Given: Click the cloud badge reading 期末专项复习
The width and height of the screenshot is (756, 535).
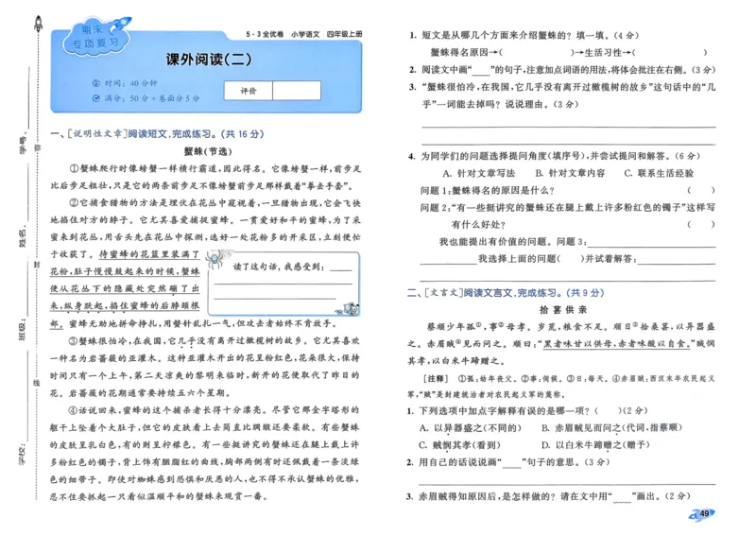Looking at the screenshot, I should [96, 37].
